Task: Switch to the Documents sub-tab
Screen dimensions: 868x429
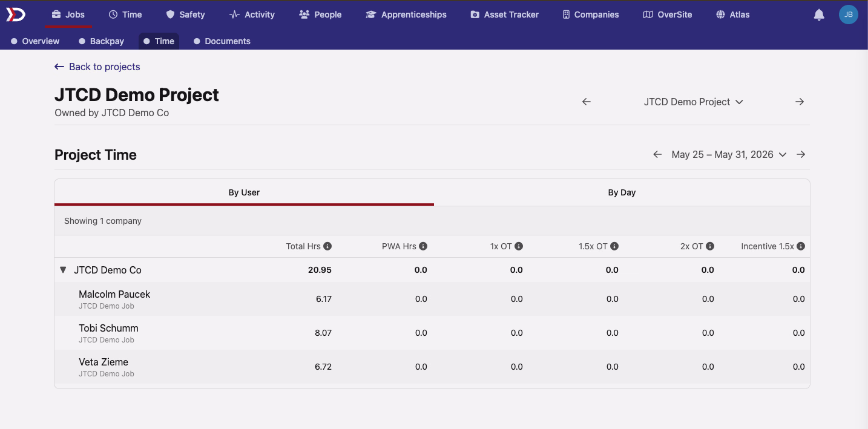Action: [222, 41]
